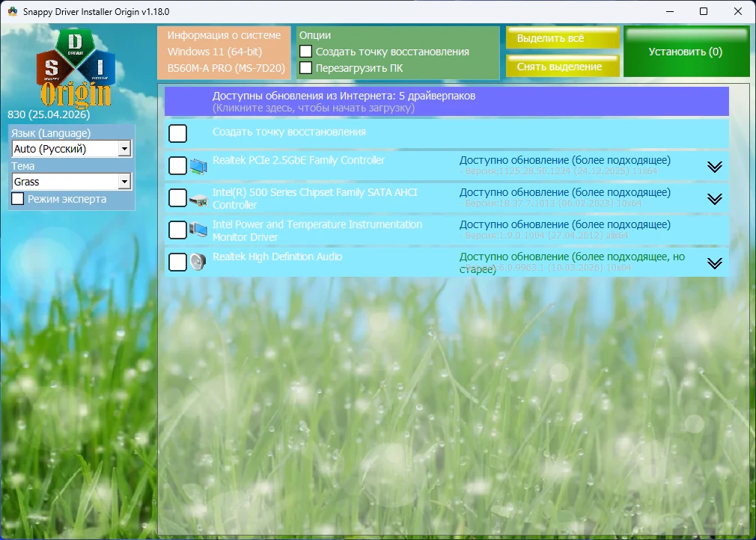Open the 'Информация о системе' panel
The width and height of the screenshot is (756, 540).
(x=224, y=52)
